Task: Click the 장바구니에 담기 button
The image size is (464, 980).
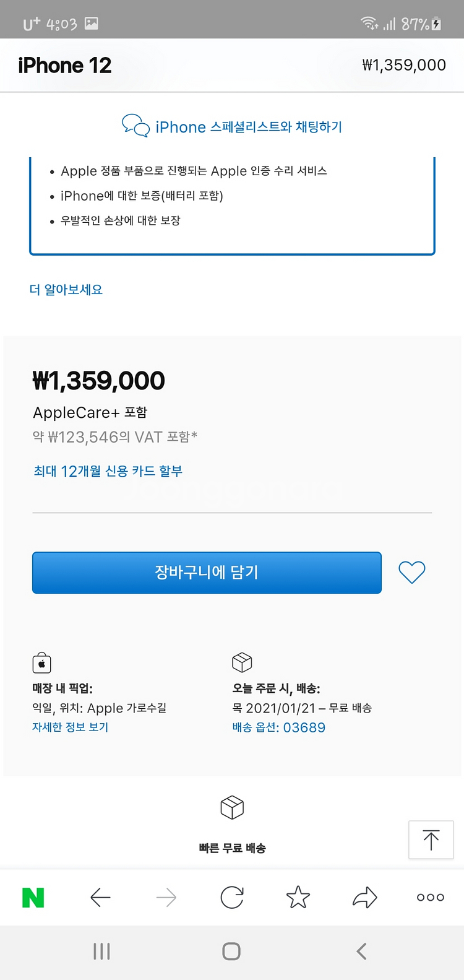Action: click(207, 572)
